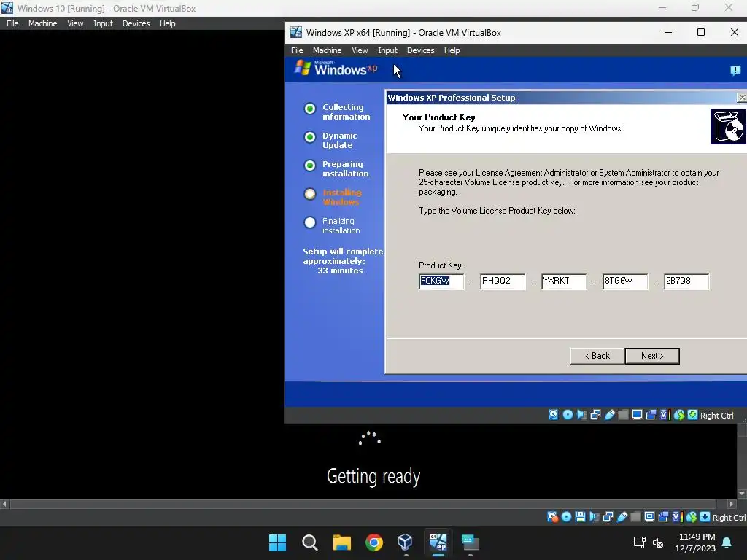
Task: Open Devices menu in Windows 10 VM window
Action: pos(136,23)
